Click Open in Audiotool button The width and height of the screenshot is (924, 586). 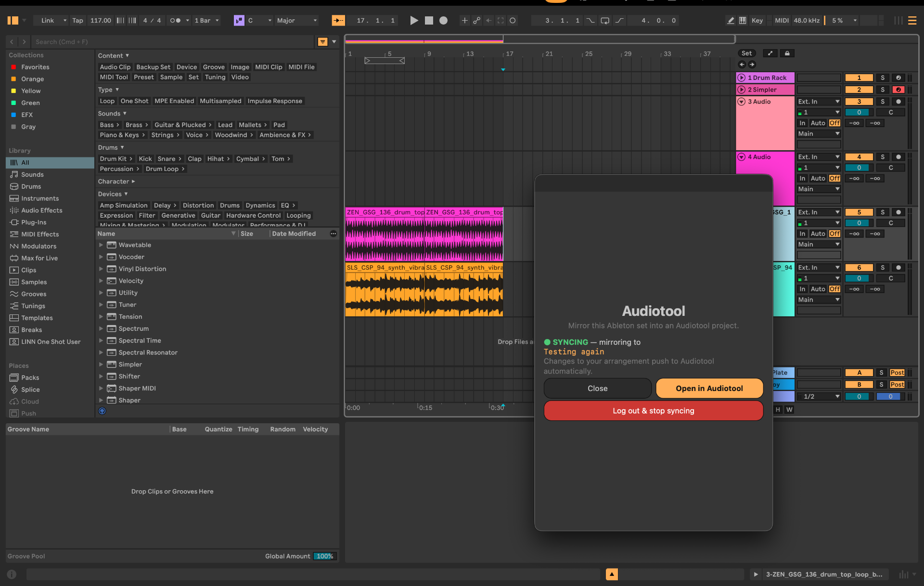point(709,388)
